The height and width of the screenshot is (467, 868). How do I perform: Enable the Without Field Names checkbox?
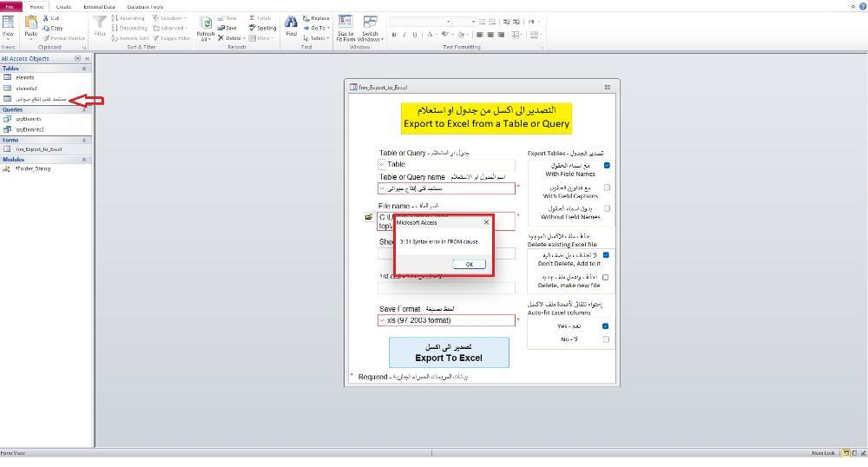pyautogui.click(x=607, y=208)
